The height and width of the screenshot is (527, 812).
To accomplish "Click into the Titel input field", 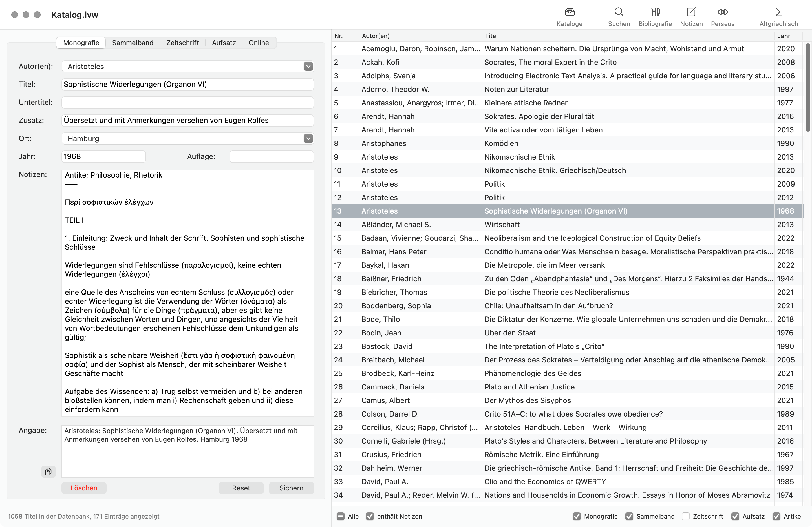I will pyautogui.click(x=188, y=84).
